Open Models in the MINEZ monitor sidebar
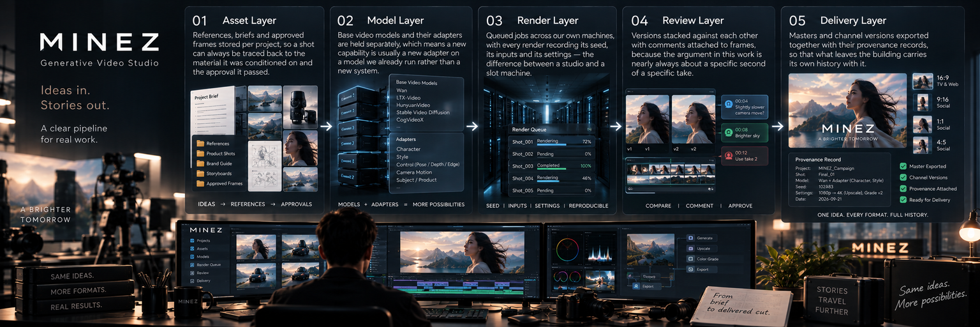The image size is (980, 327). tap(201, 257)
